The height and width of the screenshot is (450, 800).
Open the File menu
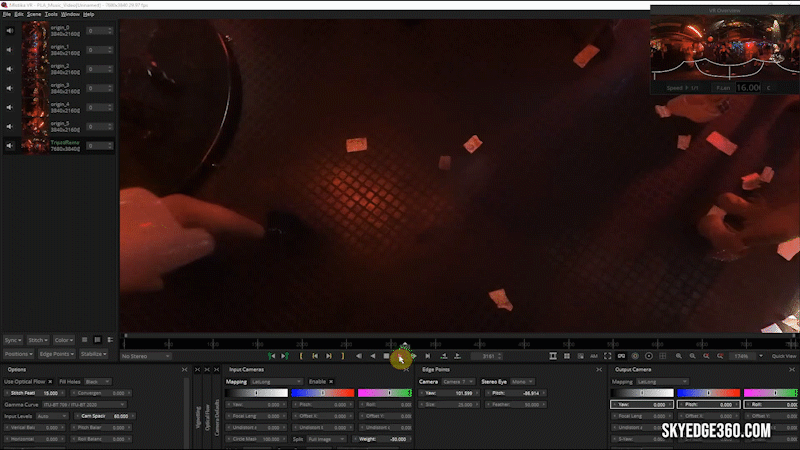[x=7, y=14]
